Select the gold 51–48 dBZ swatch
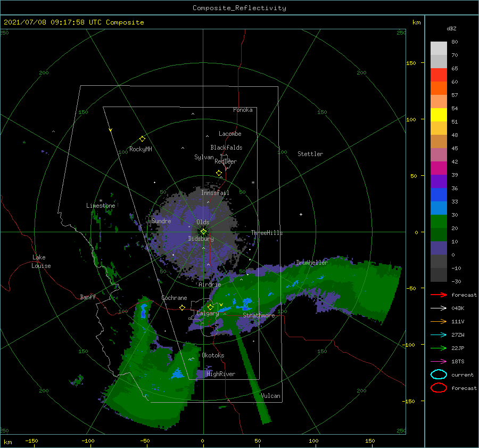479x448 pixels. [x=439, y=128]
